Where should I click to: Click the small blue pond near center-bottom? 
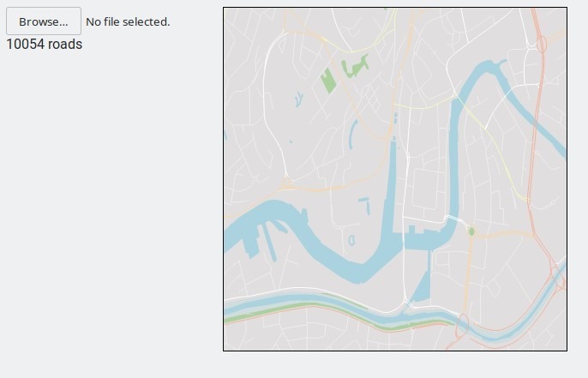pyautogui.click(x=351, y=240)
